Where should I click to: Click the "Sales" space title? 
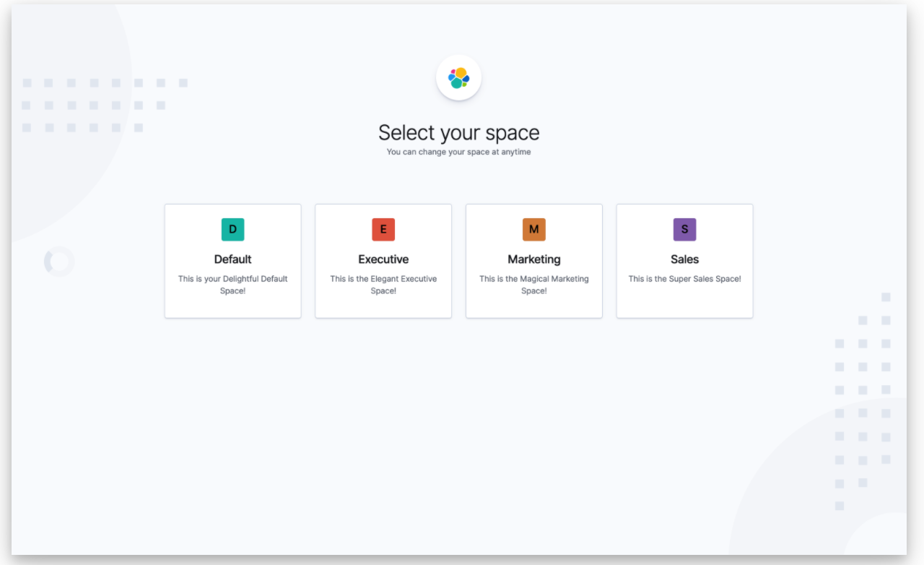click(x=684, y=259)
